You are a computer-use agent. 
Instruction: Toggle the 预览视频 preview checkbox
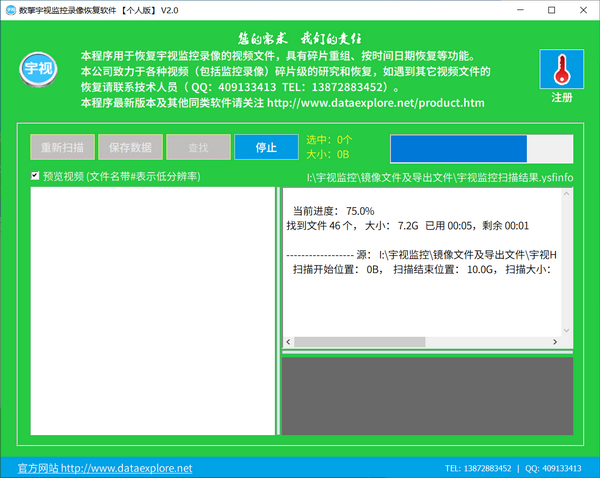pos(35,177)
